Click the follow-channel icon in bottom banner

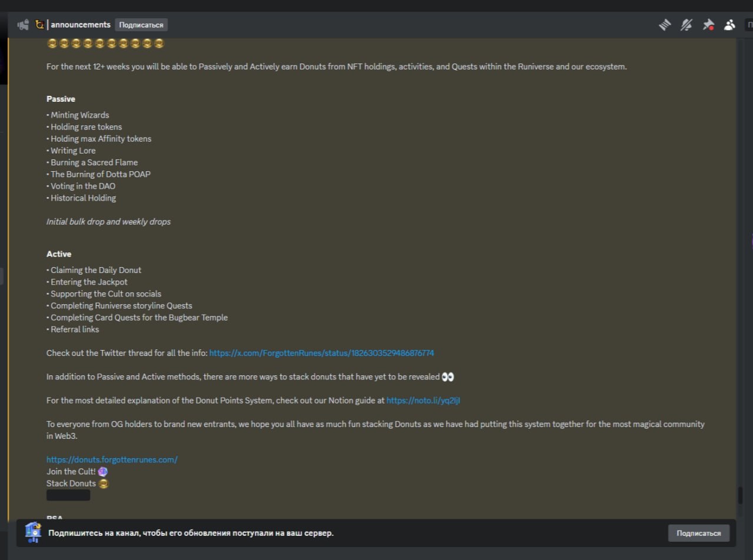(x=34, y=532)
